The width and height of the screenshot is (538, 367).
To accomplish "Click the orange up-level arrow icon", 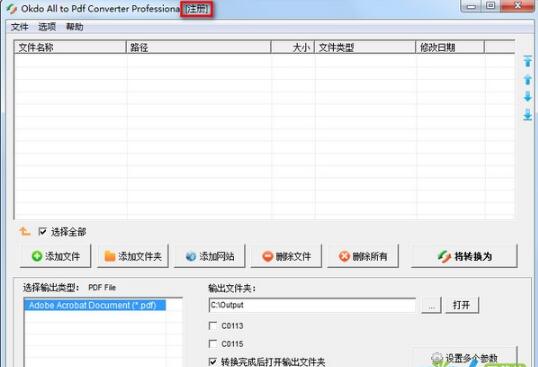I will point(25,232).
